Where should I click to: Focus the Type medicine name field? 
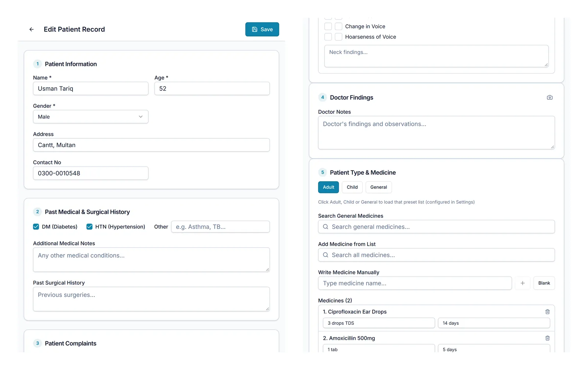tap(415, 283)
